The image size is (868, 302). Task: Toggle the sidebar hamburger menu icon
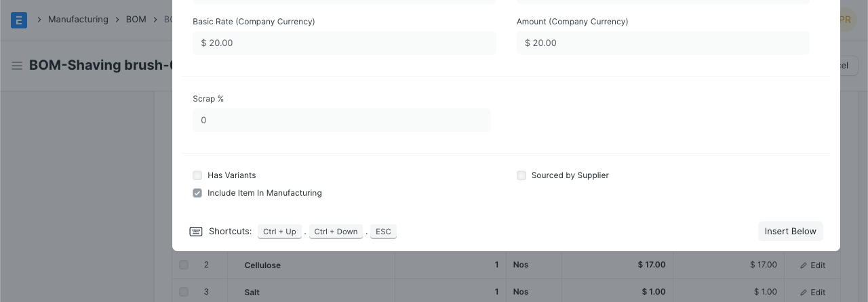(x=17, y=66)
